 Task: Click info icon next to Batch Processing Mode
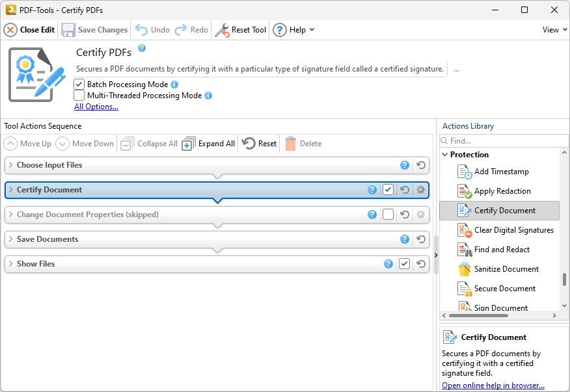pos(174,85)
